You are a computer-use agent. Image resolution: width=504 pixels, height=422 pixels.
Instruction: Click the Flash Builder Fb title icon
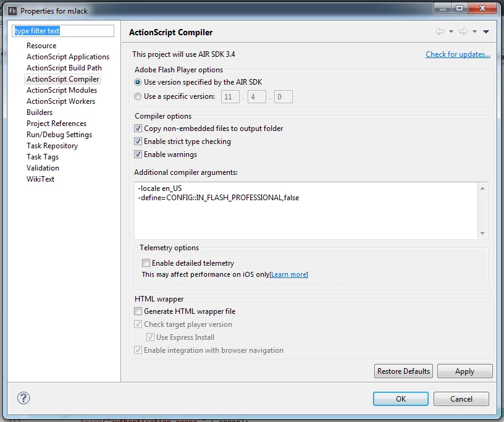(12, 11)
